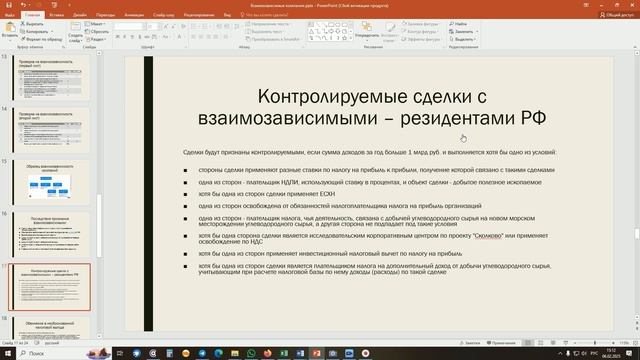Open the Slide Show (Слайд-шоу) tab
This screenshot has width=640, height=360.
tap(164, 15)
